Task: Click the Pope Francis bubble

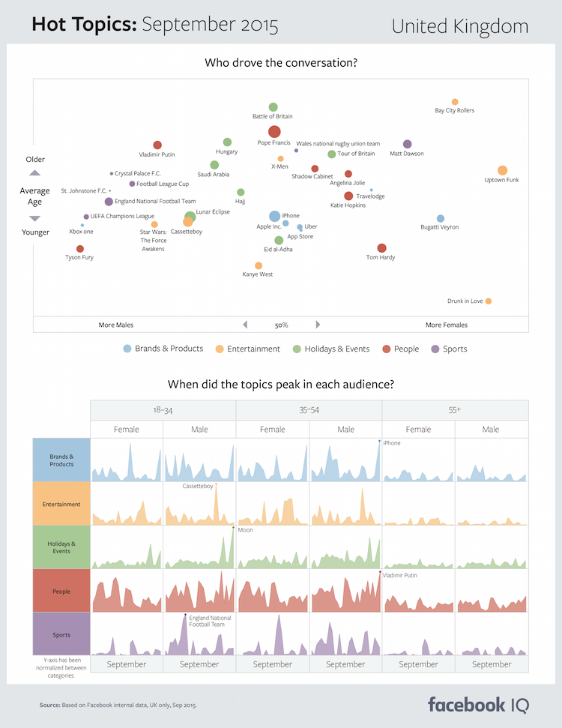Action: tap(274, 132)
